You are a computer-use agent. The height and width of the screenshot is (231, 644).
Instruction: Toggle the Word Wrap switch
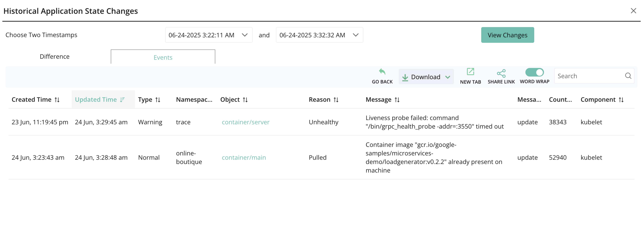tap(534, 72)
